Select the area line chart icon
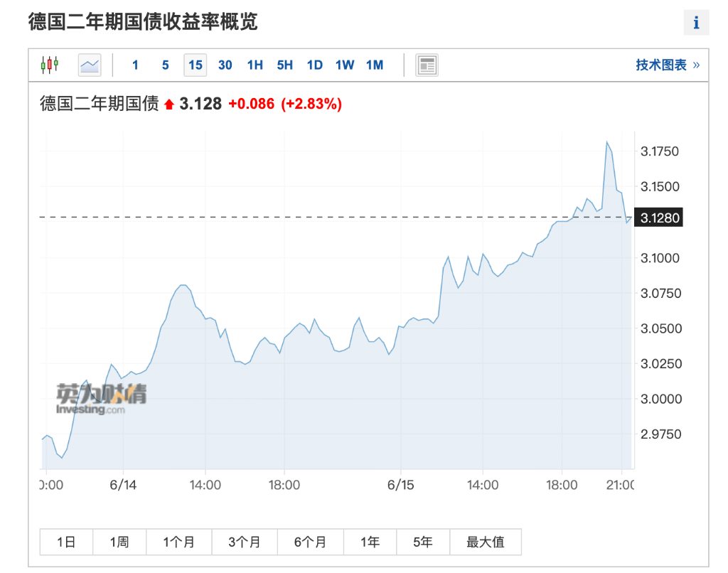 click(x=89, y=65)
